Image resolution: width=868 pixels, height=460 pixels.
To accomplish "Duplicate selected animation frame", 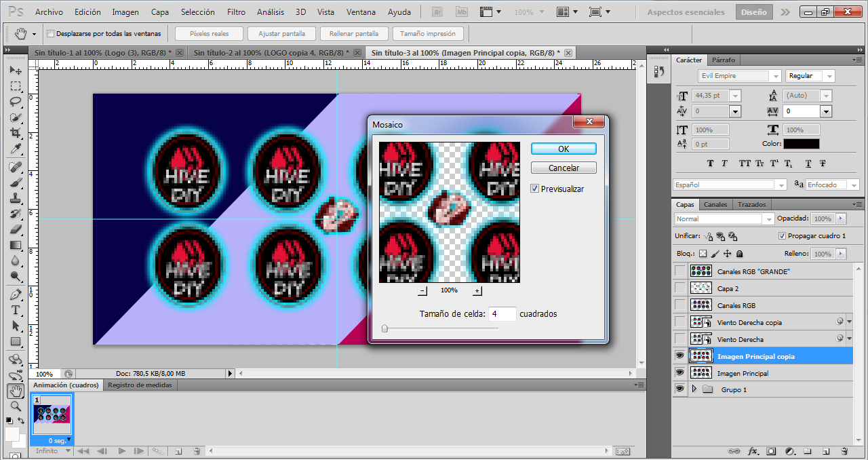I will (178, 451).
